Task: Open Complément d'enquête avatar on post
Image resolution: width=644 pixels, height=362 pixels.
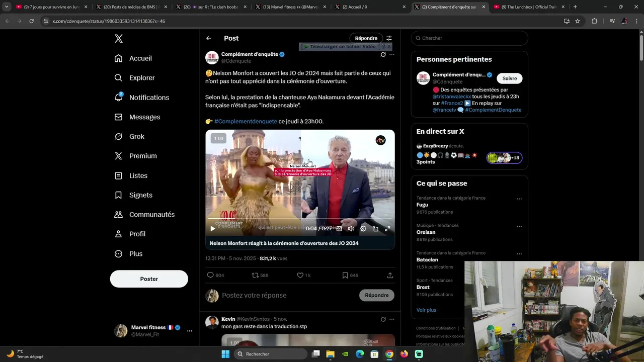Action: tap(212, 57)
